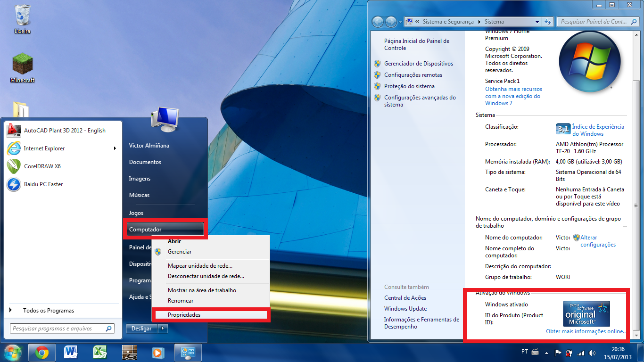Click the on-screen keyboard tray icon
The width and height of the screenshot is (644, 362).
[x=535, y=352]
